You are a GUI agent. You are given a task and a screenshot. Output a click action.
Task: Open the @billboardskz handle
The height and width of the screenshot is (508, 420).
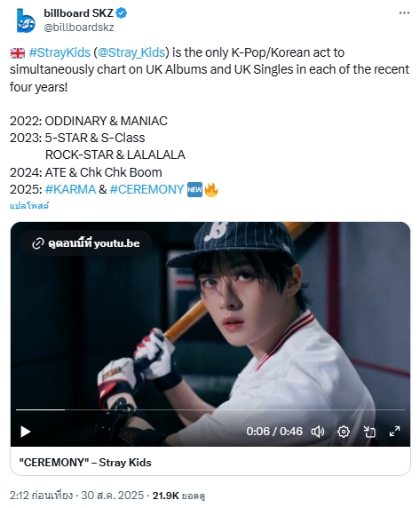click(x=79, y=28)
